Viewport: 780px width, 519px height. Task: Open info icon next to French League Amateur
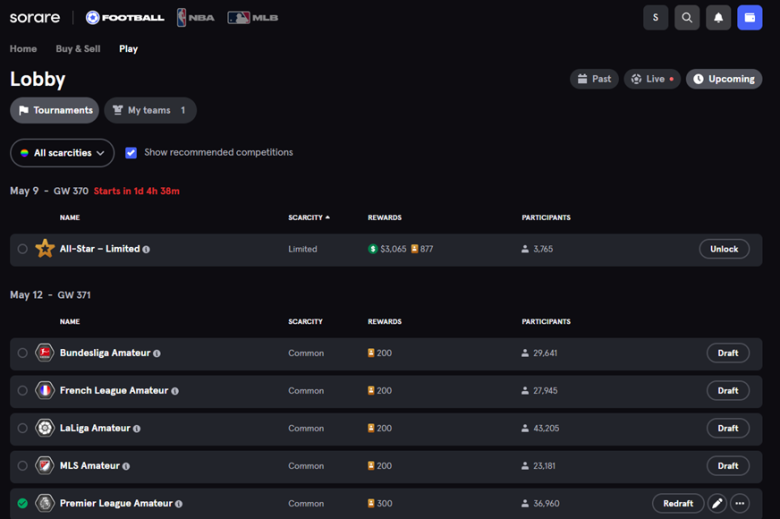pos(175,391)
